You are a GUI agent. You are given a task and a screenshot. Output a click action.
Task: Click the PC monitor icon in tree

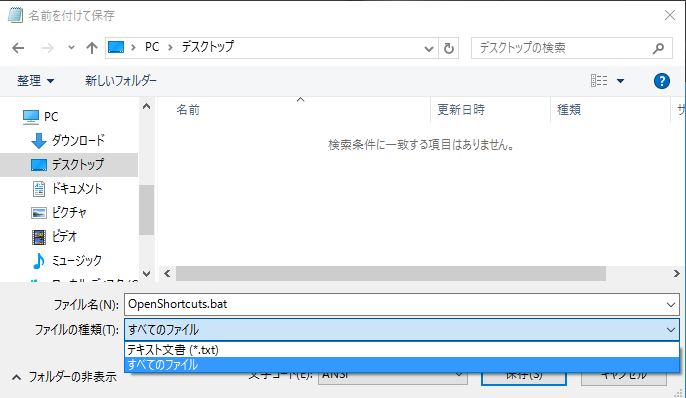coord(30,117)
